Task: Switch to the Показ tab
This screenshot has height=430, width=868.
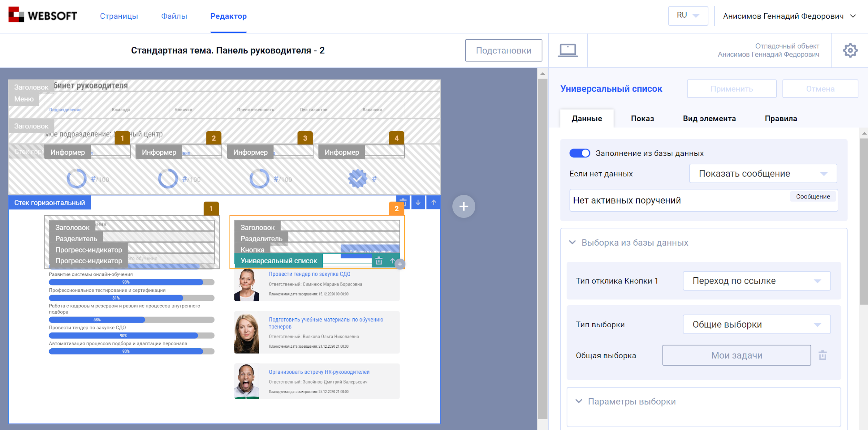Action: (642, 118)
